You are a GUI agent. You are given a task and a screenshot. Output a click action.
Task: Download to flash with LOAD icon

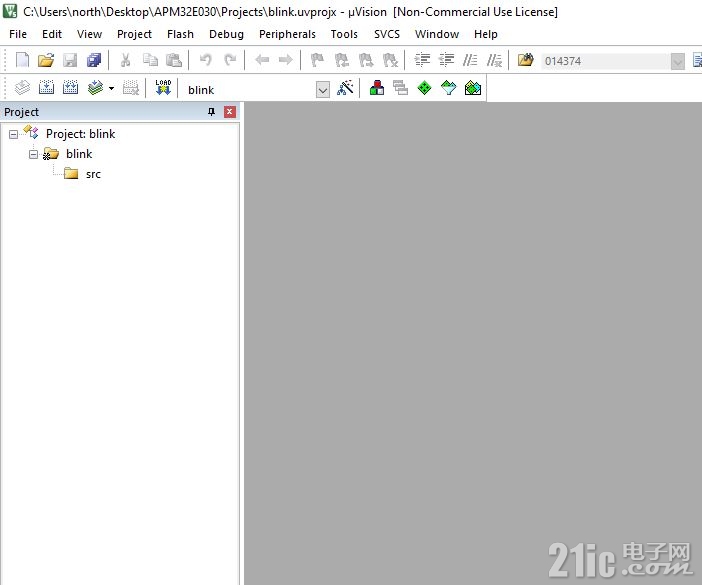(163, 87)
